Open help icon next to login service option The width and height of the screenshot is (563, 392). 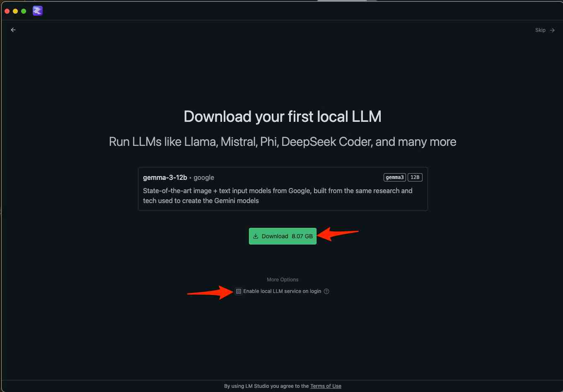(x=326, y=291)
